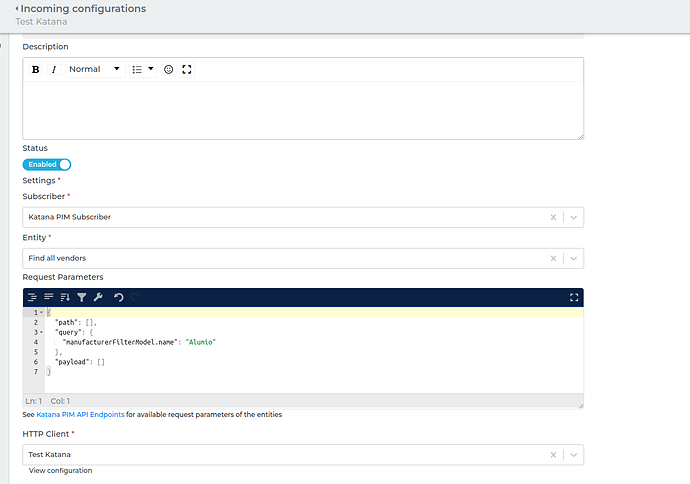This screenshot has width=690, height=484.
Task: Disable the Enabled status toggle
Action: pyautogui.click(x=47, y=164)
